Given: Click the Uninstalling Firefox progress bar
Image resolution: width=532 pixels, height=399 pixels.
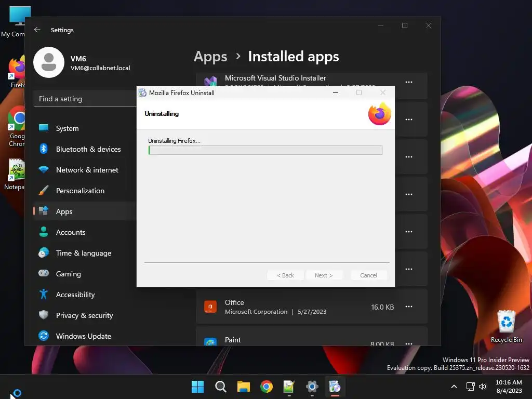Looking at the screenshot, I should [x=265, y=150].
